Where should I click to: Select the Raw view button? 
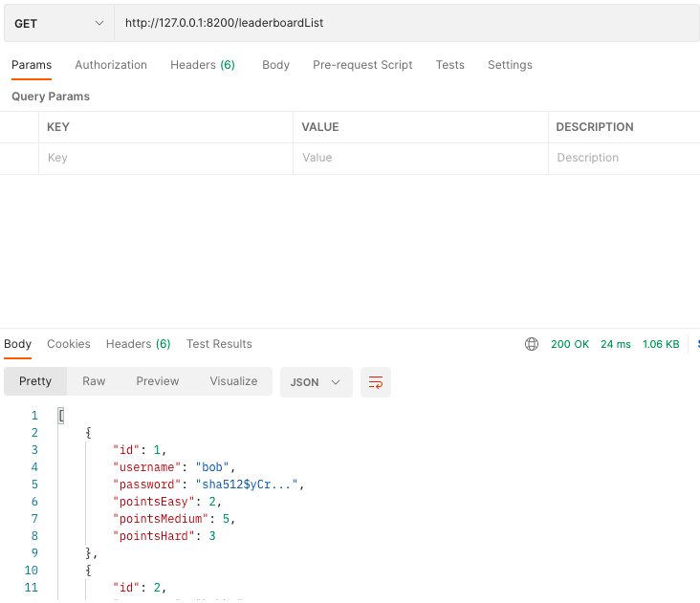[94, 381]
